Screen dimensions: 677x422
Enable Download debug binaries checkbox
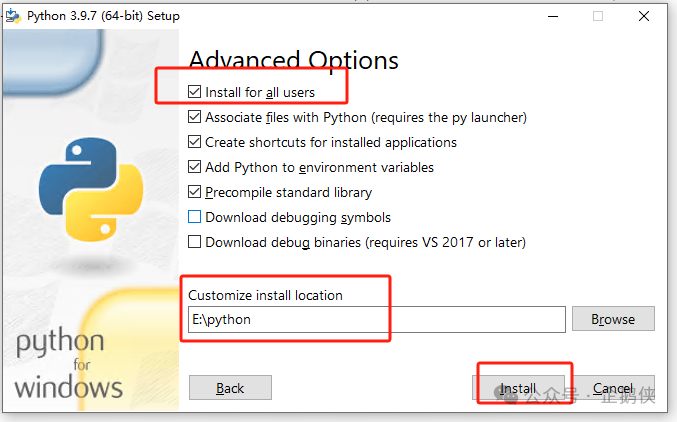tap(194, 242)
